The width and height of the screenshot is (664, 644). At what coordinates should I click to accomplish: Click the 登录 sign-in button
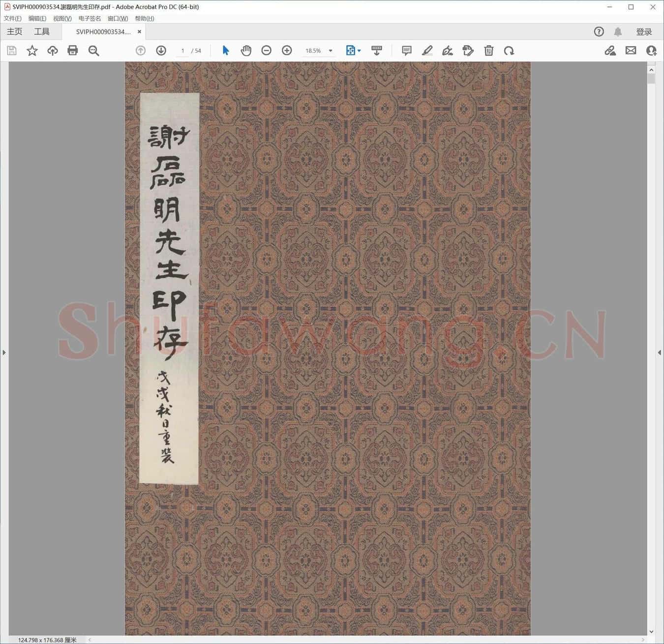tap(644, 31)
